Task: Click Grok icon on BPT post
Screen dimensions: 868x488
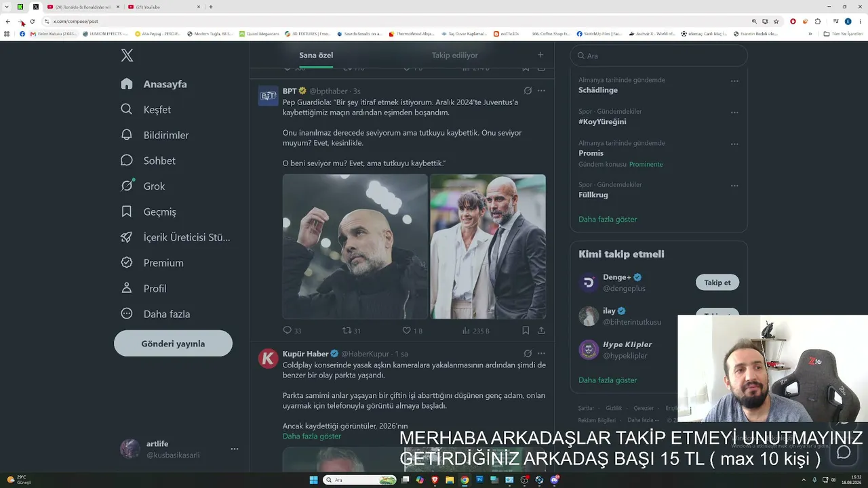Action: coord(528,91)
